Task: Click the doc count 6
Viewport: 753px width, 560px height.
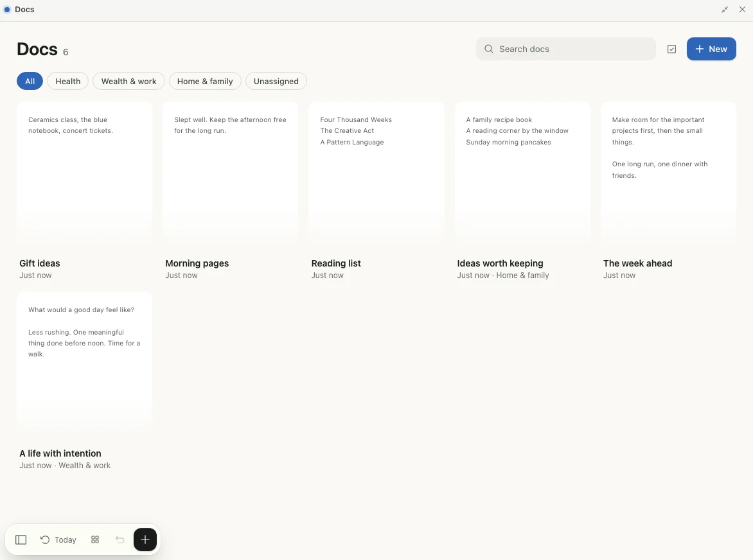Action: (x=66, y=52)
